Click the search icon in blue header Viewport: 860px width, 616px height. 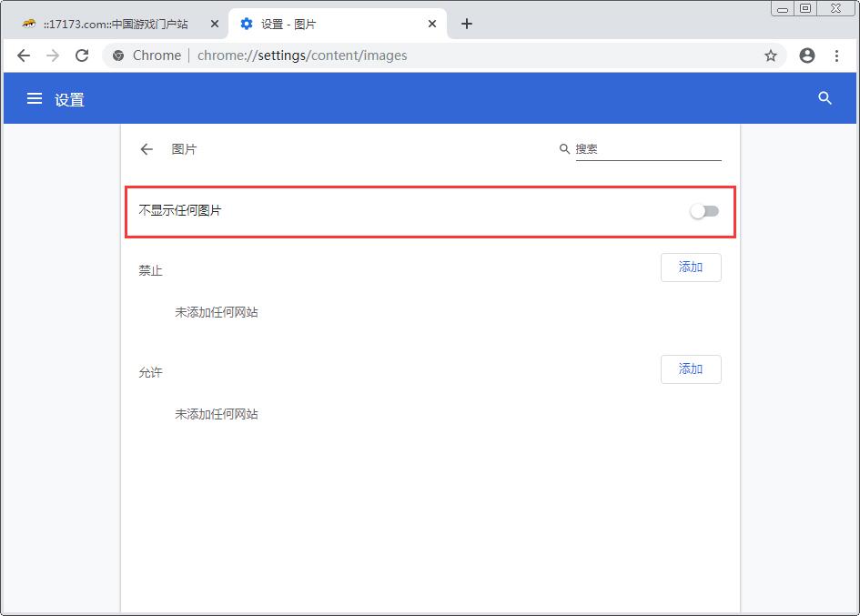(825, 98)
